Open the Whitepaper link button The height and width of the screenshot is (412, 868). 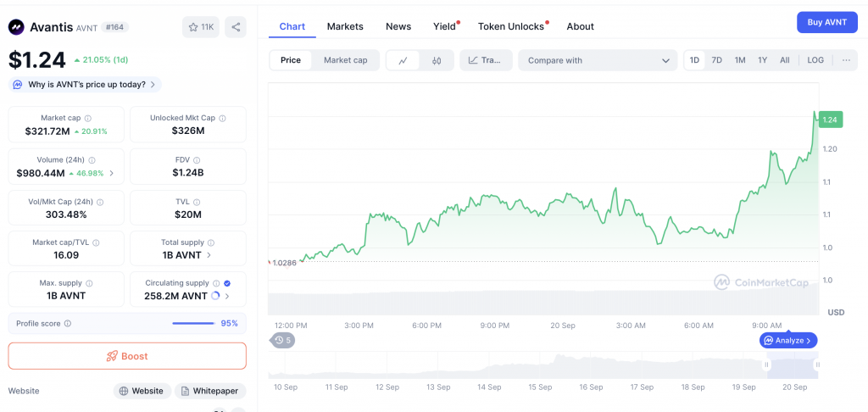210,391
